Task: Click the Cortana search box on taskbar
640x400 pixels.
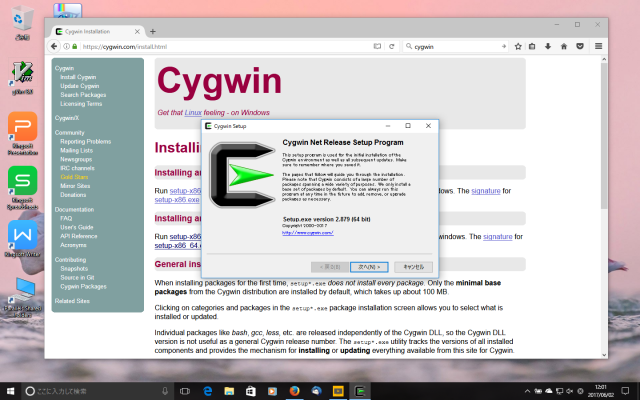Action: click(97, 391)
